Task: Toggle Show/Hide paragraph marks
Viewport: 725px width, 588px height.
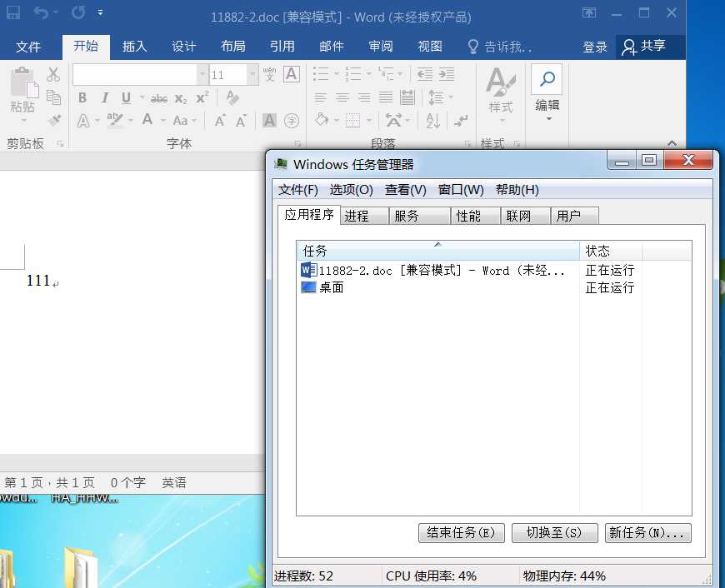Action: pyautogui.click(x=461, y=121)
